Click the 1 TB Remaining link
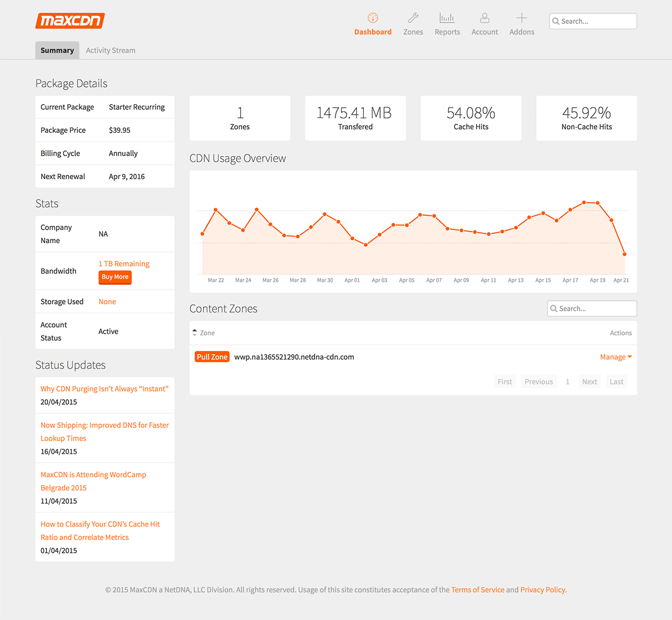This screenshot has width=672, height=620. 124,264
